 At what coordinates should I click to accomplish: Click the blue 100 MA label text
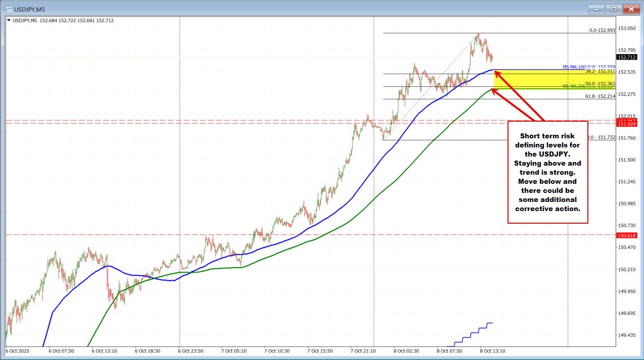tap(588, 67)
